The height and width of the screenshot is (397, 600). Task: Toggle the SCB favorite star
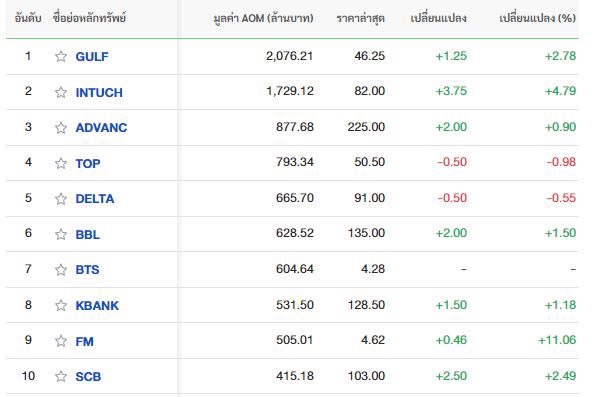click(x=60, y=376)
